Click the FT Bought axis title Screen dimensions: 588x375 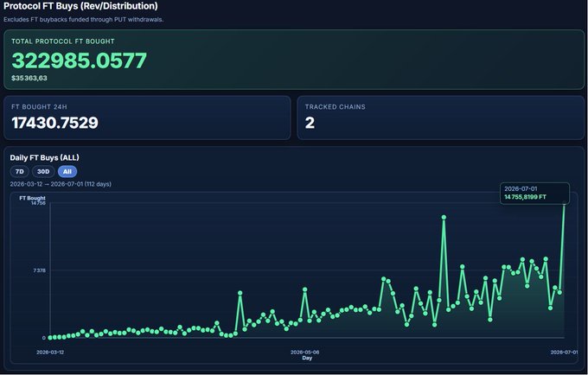[32, 198]
